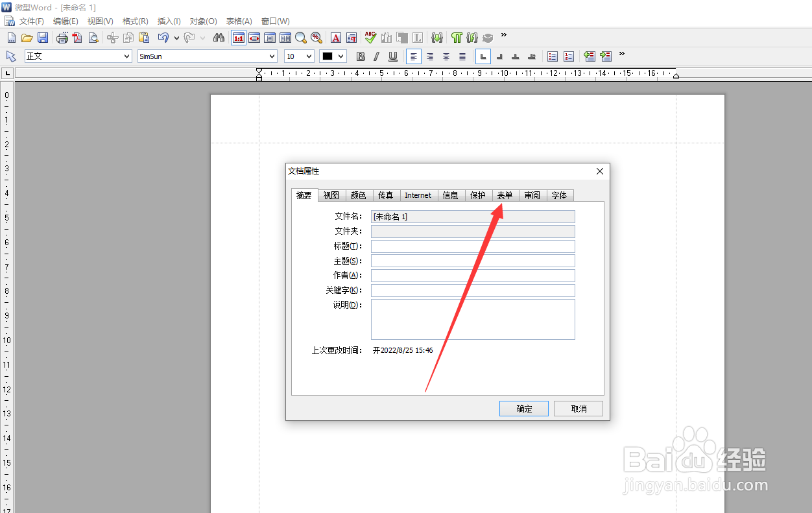Click the tab type selector on ruler corner
Screen dimensions: 812x513
pos(7,73)
